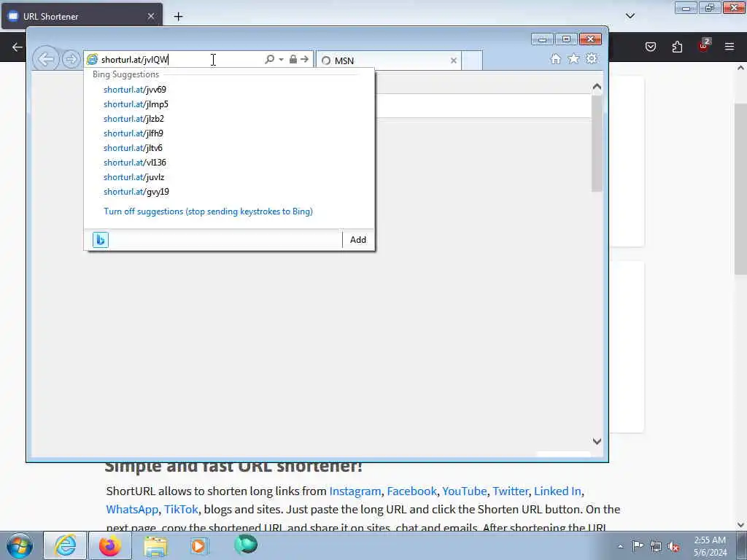Open the Favorites star icon

coord(573,58)
